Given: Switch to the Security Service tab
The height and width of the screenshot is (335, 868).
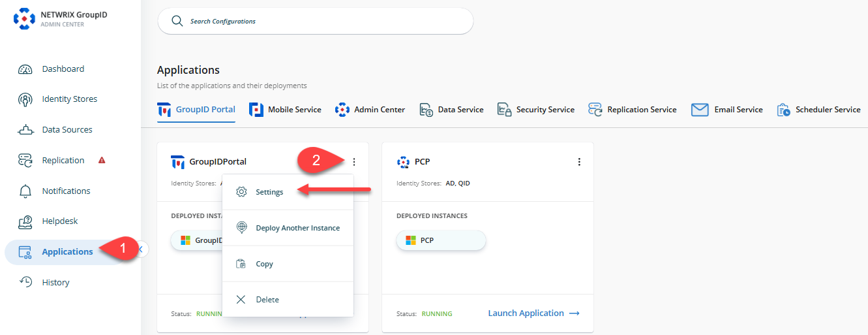Looking at the screenshot, I should tap(536, 110).
